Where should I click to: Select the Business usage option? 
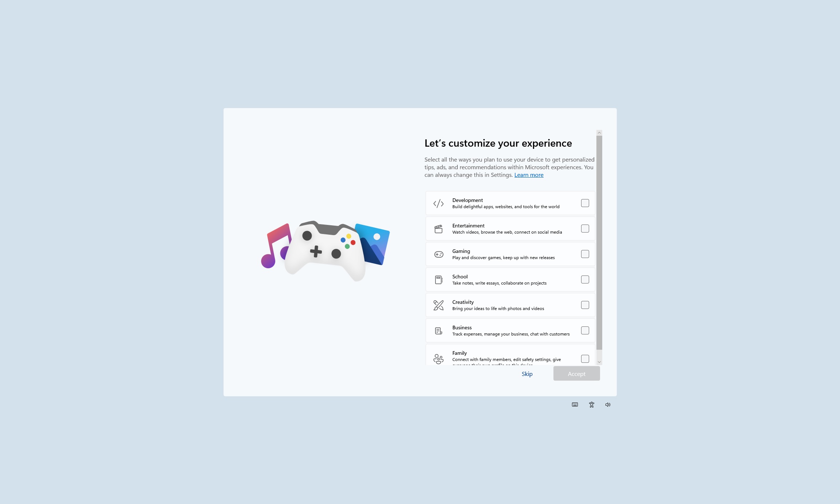point(585,330)
